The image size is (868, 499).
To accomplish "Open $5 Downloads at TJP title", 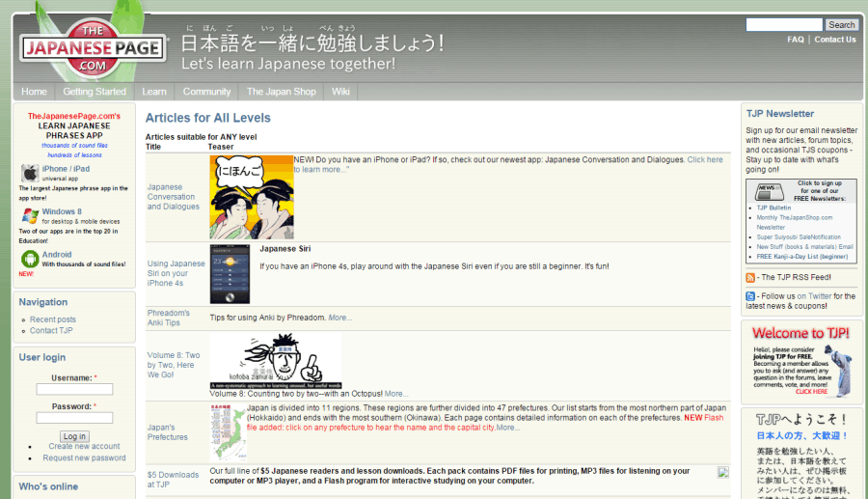I will [x=173, y=480].
